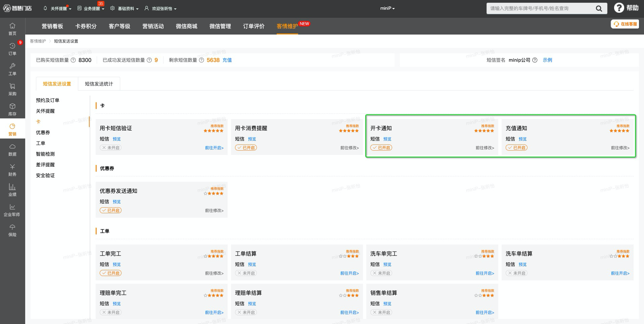Toggle 未开启 status on 用卡短信验证 card
This screenshot has height=324, width=644.
[x=111, y=148]
